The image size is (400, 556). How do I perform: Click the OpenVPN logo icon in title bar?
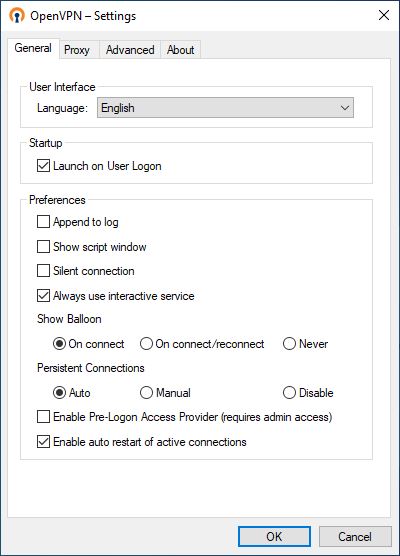point(17,16)
